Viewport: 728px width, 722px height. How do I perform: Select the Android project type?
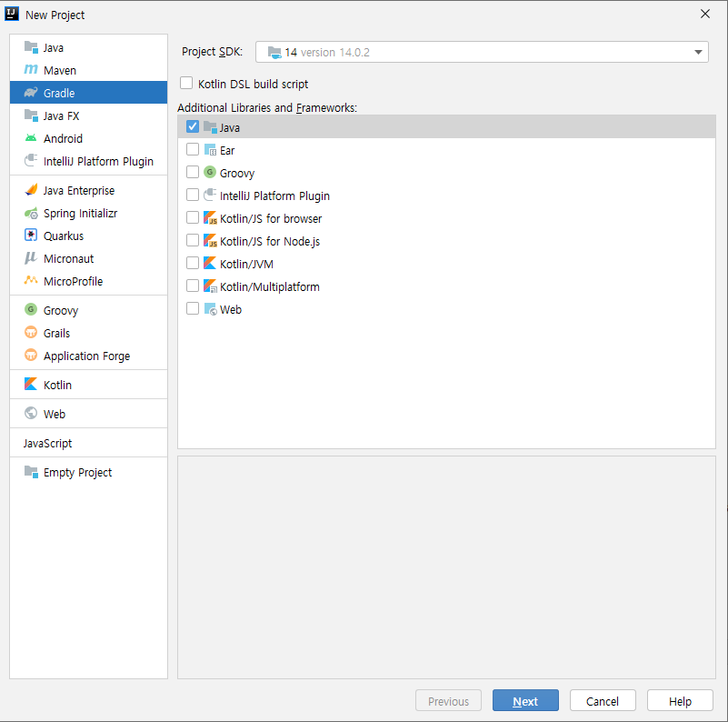[88, 138]
